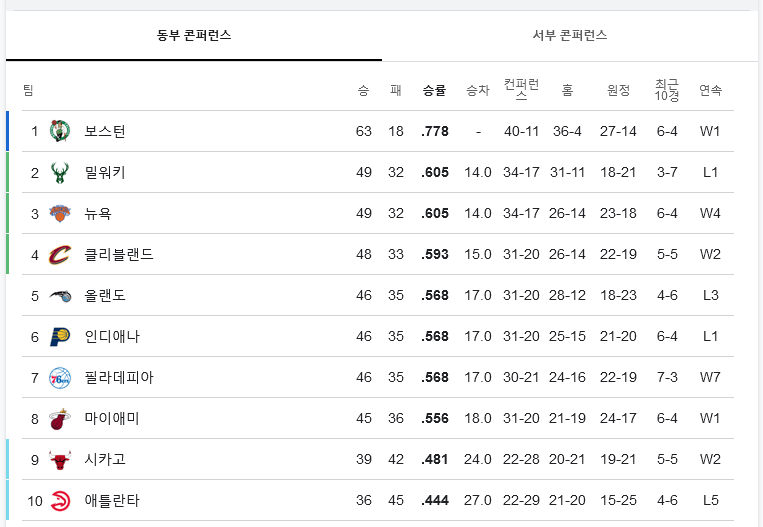Click the Chicago Bulls logo
The image size is (763, 527).
tap(60, 459)
